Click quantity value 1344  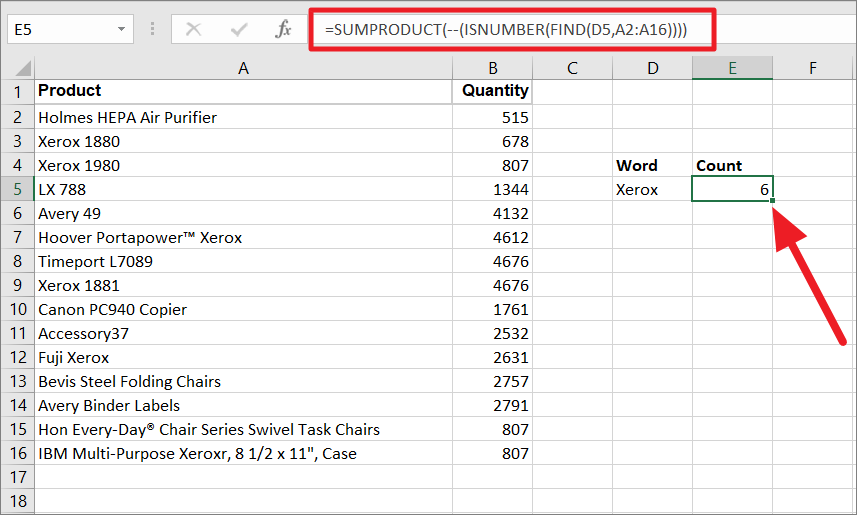(492, 189)
